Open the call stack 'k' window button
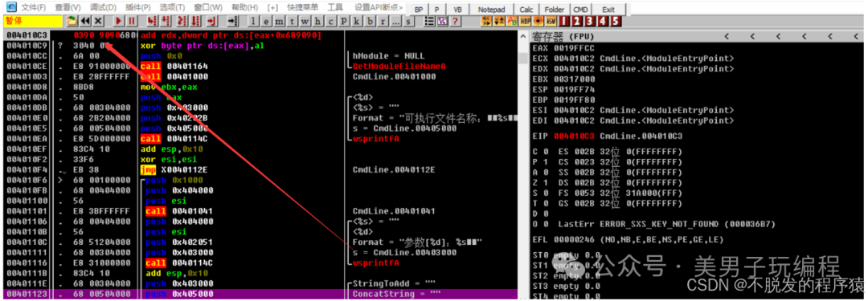Screen dimensions: 868x301 point(357,21)
